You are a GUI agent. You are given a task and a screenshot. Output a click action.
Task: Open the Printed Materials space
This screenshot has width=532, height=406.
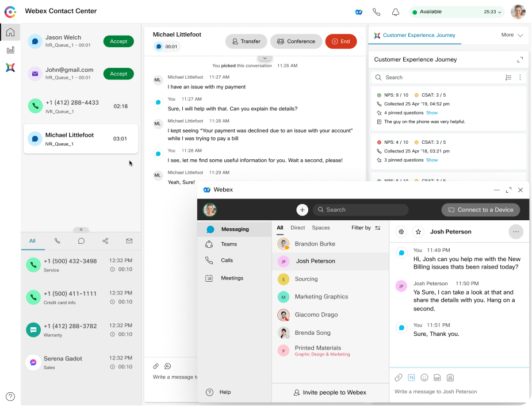[330, 350]
